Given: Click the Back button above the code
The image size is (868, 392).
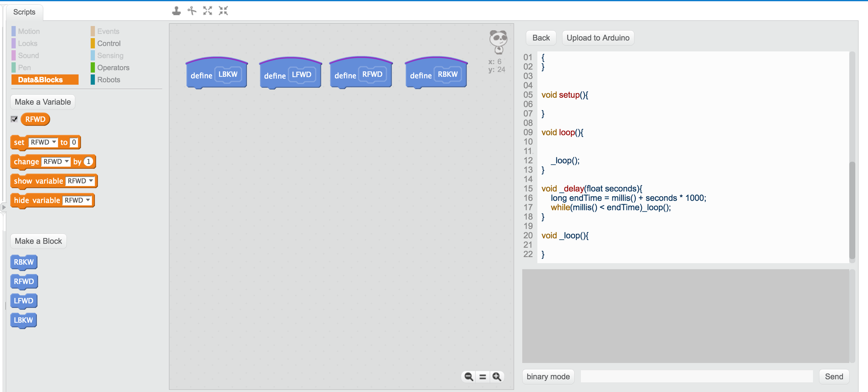Looking at the screenshot, I should 541,38.
